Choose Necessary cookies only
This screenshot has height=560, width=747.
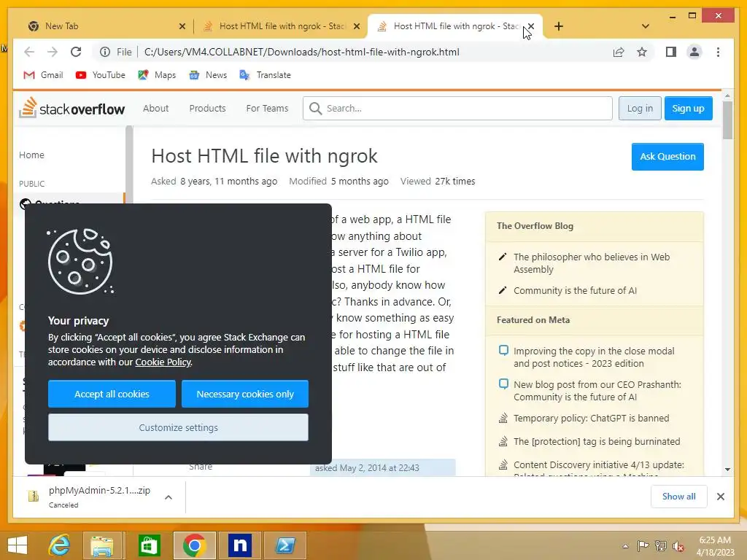coord(245,394)
